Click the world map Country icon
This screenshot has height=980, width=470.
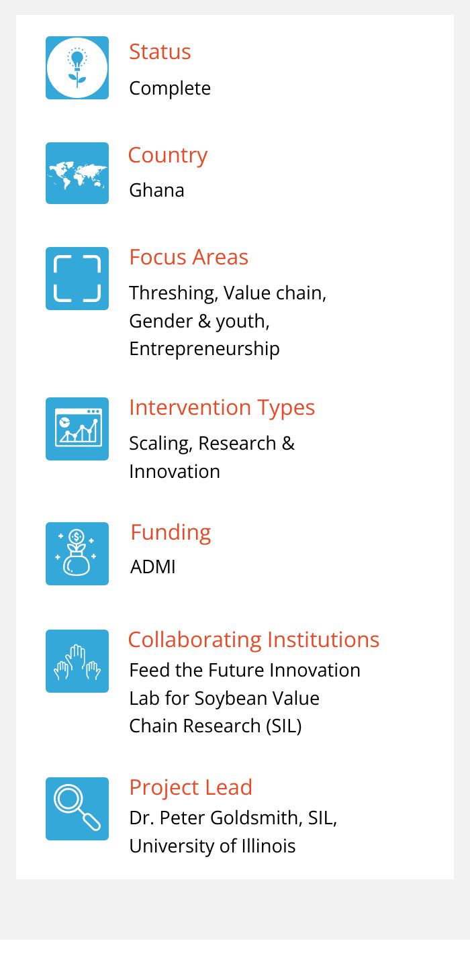[x=77, y=173]
